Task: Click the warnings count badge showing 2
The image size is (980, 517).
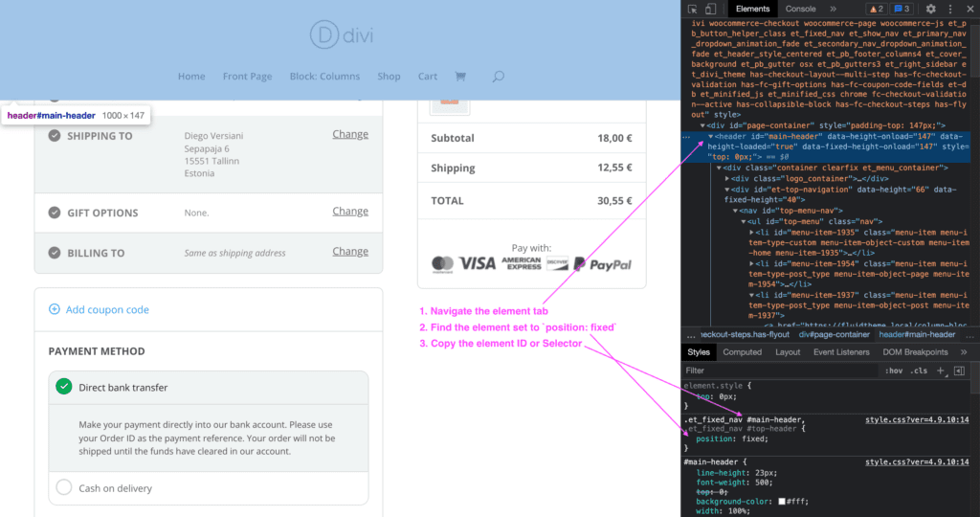Action: 877,9
